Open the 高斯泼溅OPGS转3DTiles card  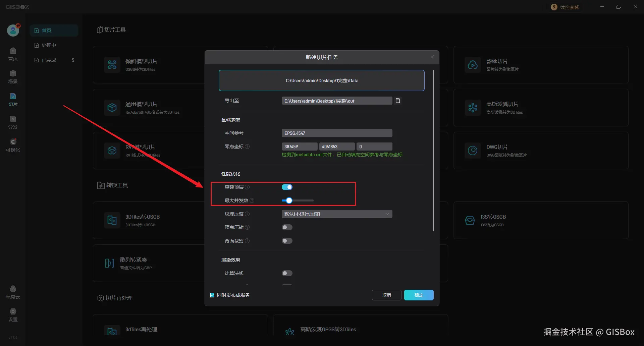(x=361, y=325)
